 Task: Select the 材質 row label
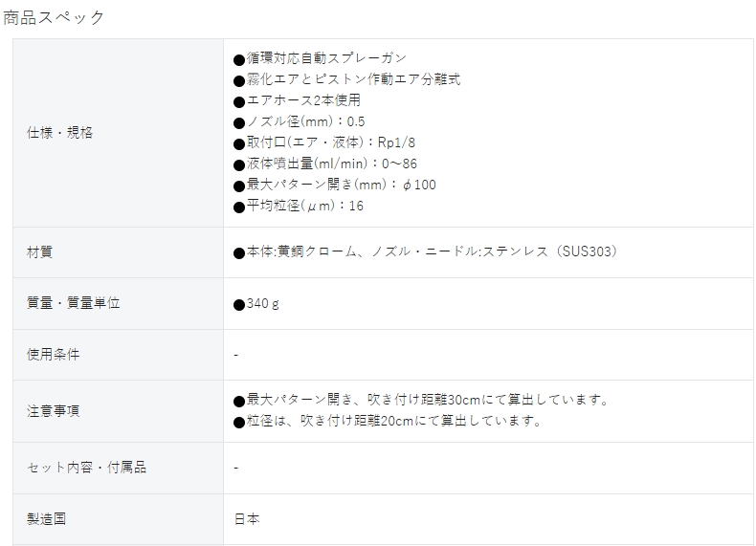point(39,252)
